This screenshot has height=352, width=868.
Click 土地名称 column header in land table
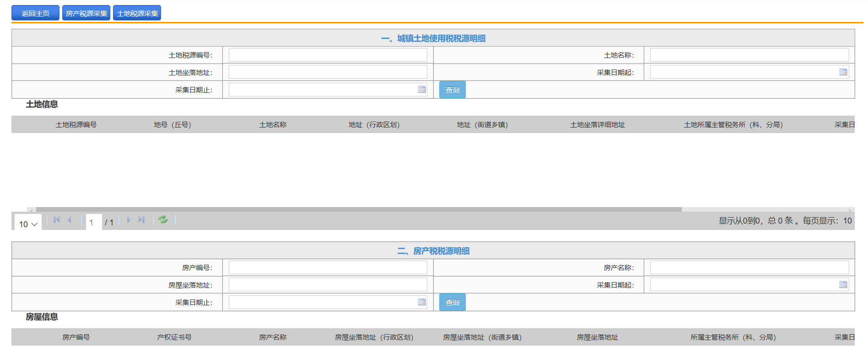(x=273, y=124)
